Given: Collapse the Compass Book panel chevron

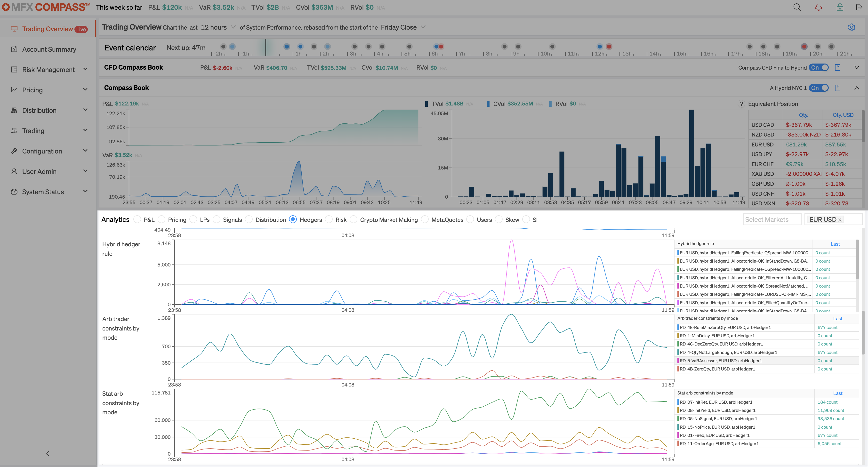Looking at the screenshot, I should 857,88.
